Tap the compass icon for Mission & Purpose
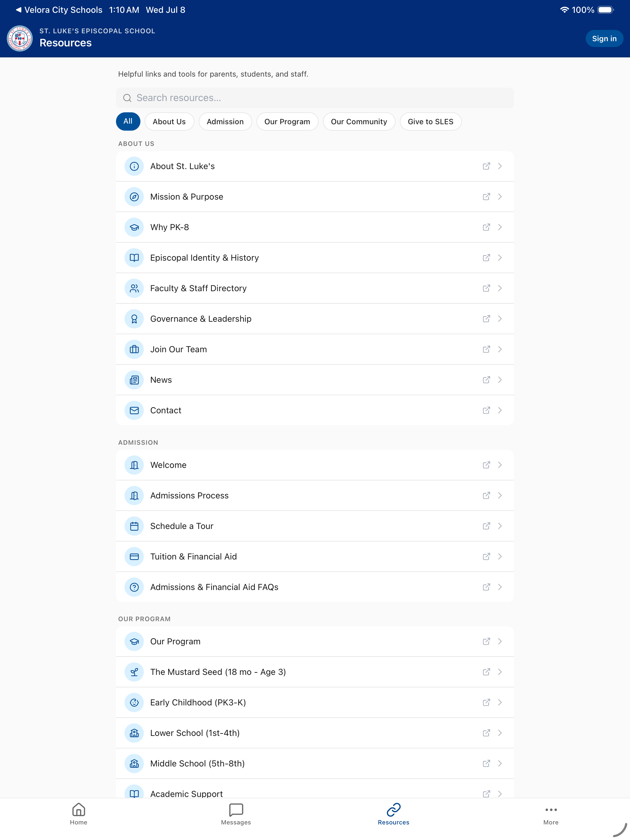Image resolution: width=630 pixels, height=840 pixels. pyautogui.click(x=134, y=197)
